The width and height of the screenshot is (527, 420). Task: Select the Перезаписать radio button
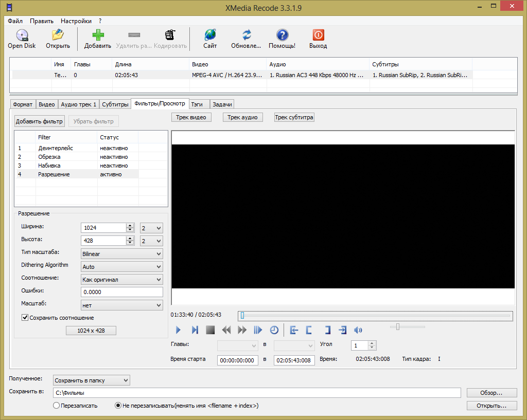coord(57,405)
